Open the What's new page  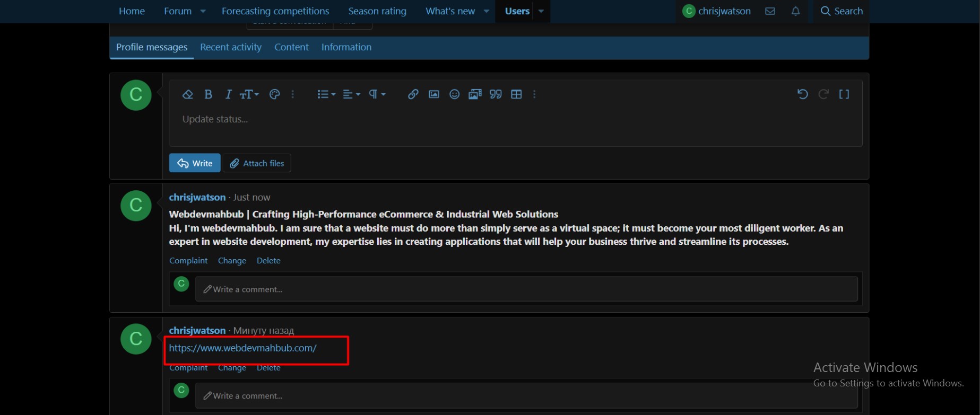450,11
